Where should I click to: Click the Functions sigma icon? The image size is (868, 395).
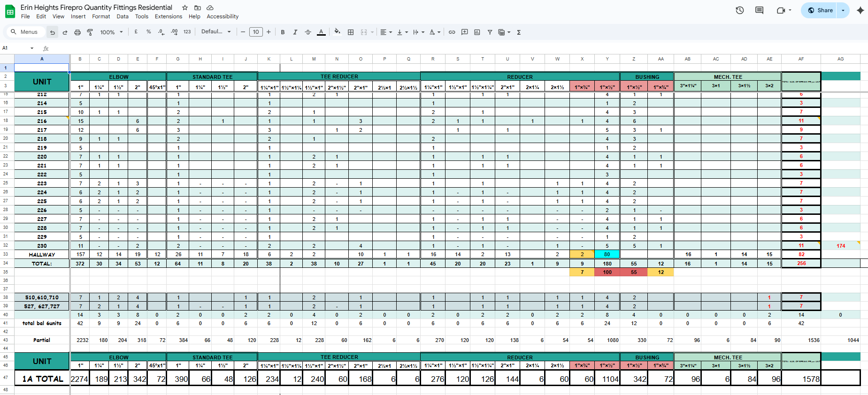pos(519,32)
